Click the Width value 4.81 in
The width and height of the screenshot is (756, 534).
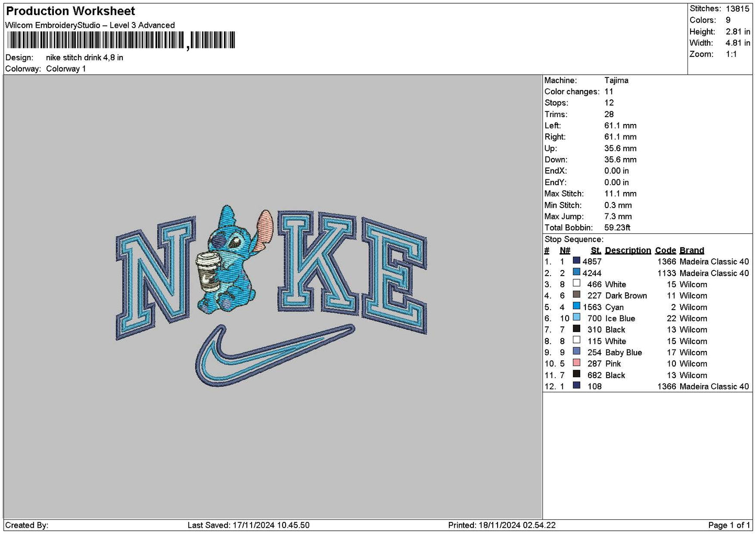pos(738,43)
